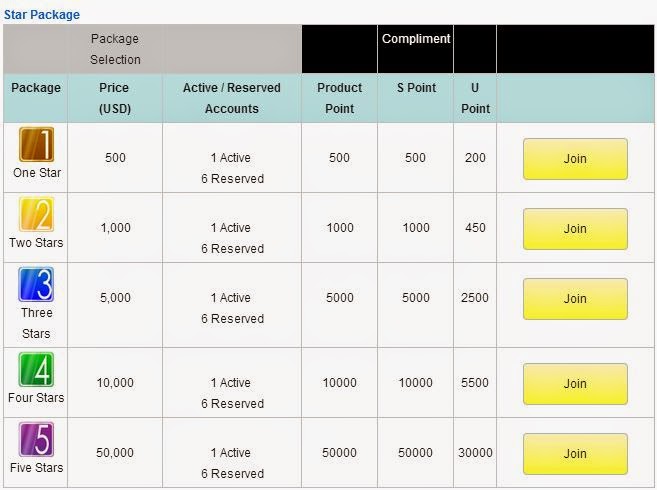Click the 50,000 price cell
The width and height of the screenshot is (657, 490).
point(115,453)
